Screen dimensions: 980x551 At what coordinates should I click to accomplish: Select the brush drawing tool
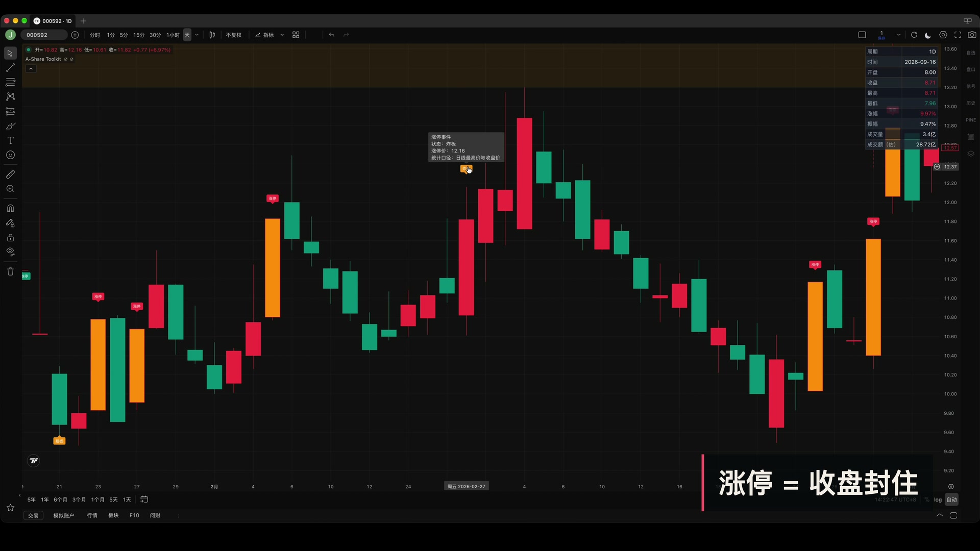pyautogui.click(x=10, y=126)
